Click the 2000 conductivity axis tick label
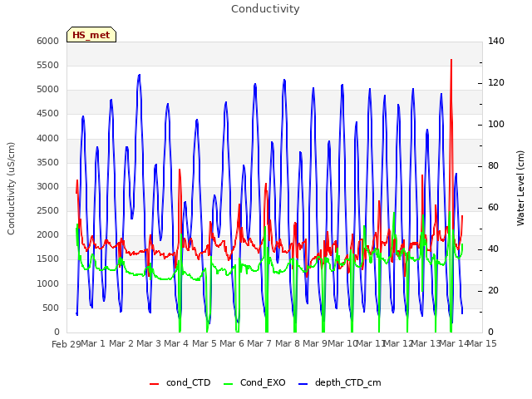The height and width of the screenshot is (399, 532). coord(48,234)
